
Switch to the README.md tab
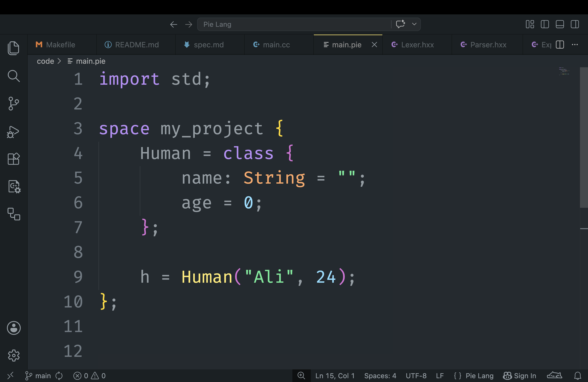pos(136,45)
